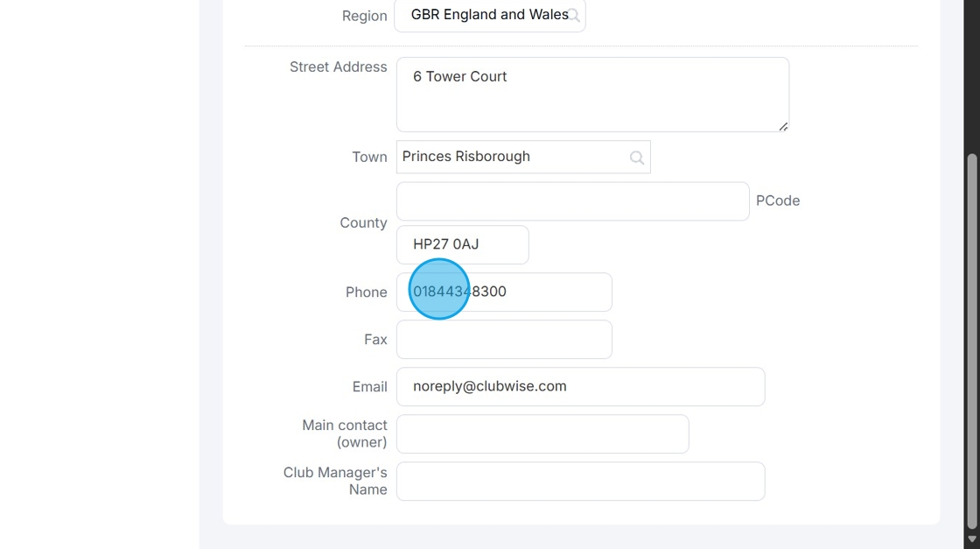980x549 pixels.
Task: Click the Main contact (owner) input box
Action: click(541, 433)
